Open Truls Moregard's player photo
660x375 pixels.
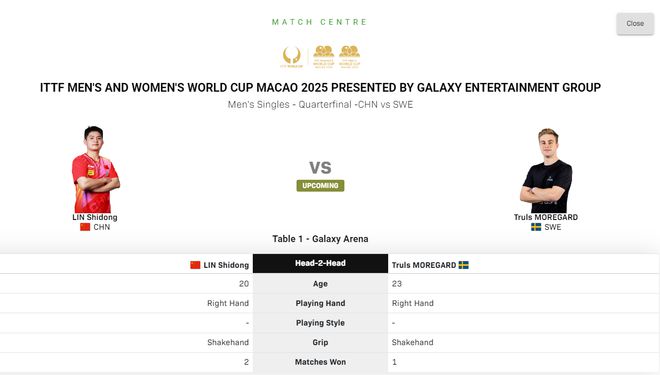point(546,170)
